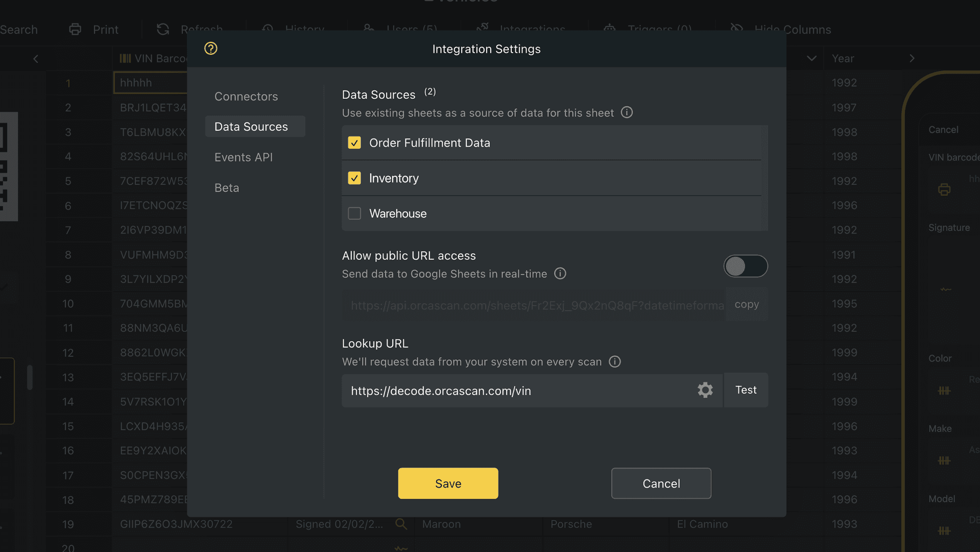Click the printer icon under VIN barcode panel
This screenshot has height=552, width=980.
[x=944, y=190]
